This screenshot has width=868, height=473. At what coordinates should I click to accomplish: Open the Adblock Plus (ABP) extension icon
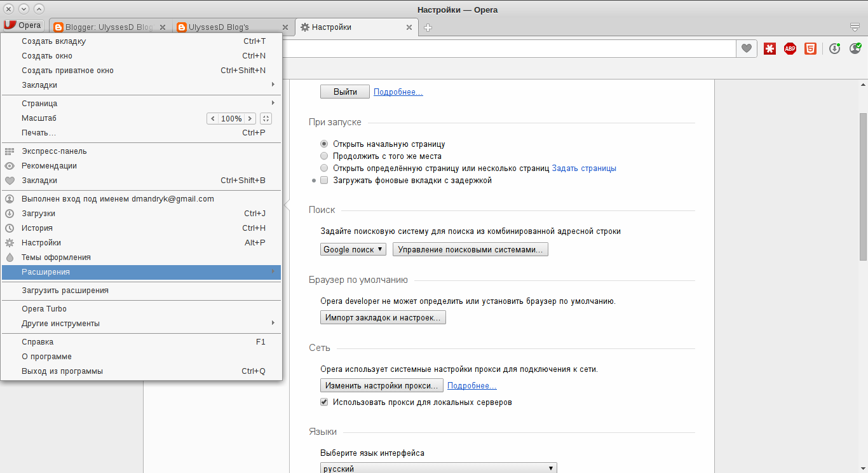[x=790, y=48]
